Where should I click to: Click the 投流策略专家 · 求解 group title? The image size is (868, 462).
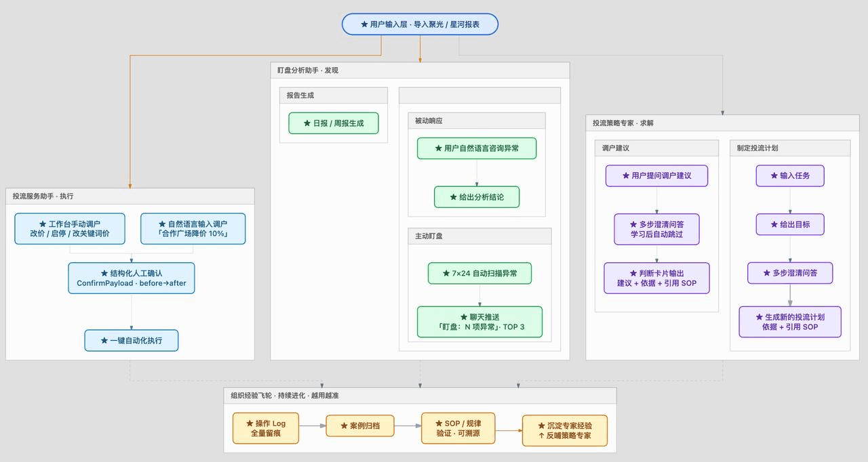coord(623,123)
